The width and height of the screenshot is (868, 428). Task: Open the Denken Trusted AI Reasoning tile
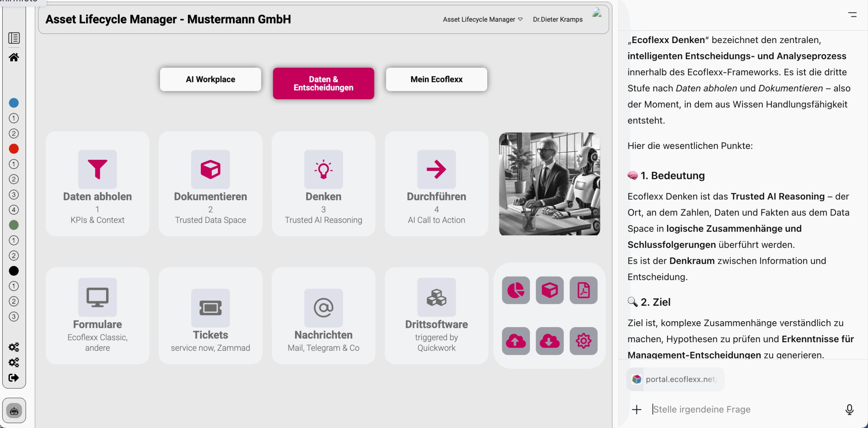click(323, 184)
